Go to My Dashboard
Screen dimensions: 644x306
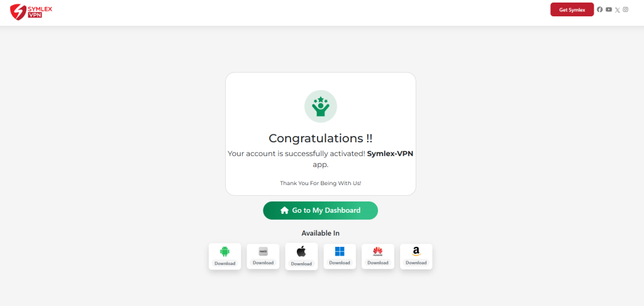click(x=320, y=210)
